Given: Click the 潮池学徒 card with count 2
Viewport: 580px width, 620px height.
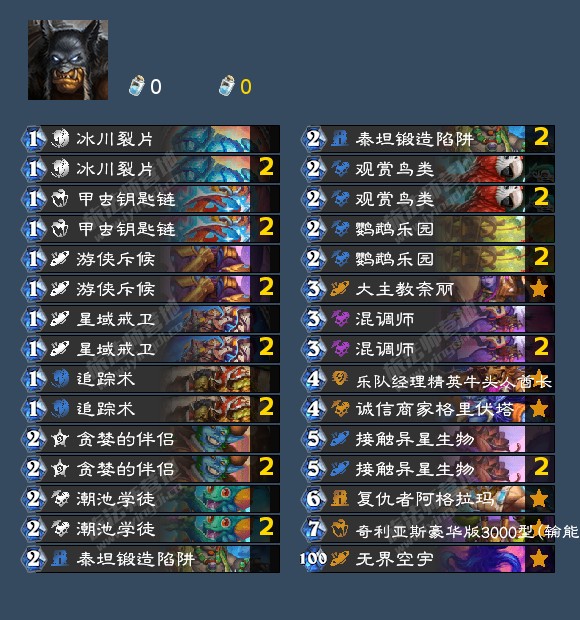Looking at the screenshot, I should pos(151,529).
